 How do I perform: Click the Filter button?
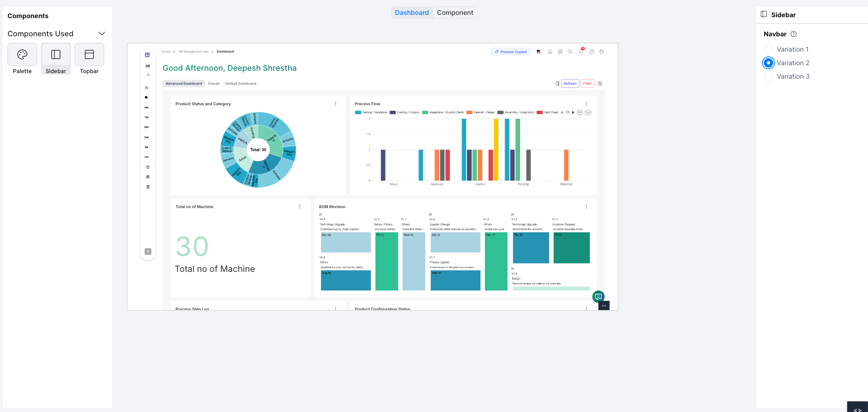point(588,84)
